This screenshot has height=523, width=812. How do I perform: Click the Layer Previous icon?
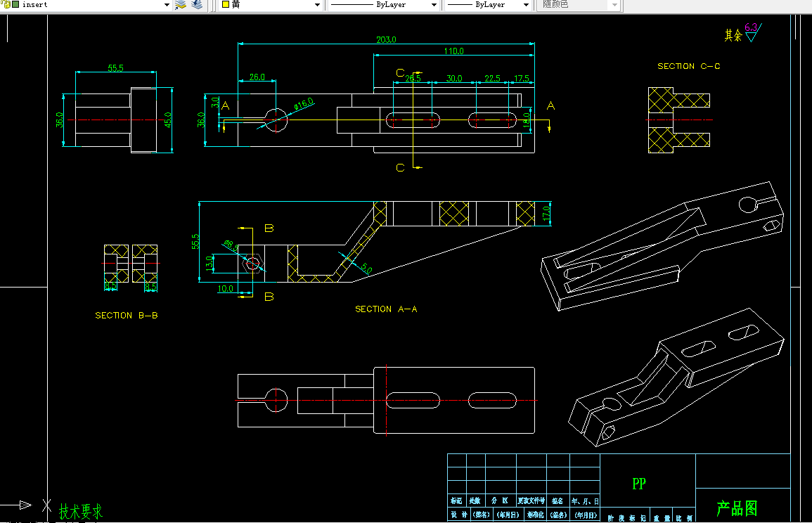tap(197, 5)
